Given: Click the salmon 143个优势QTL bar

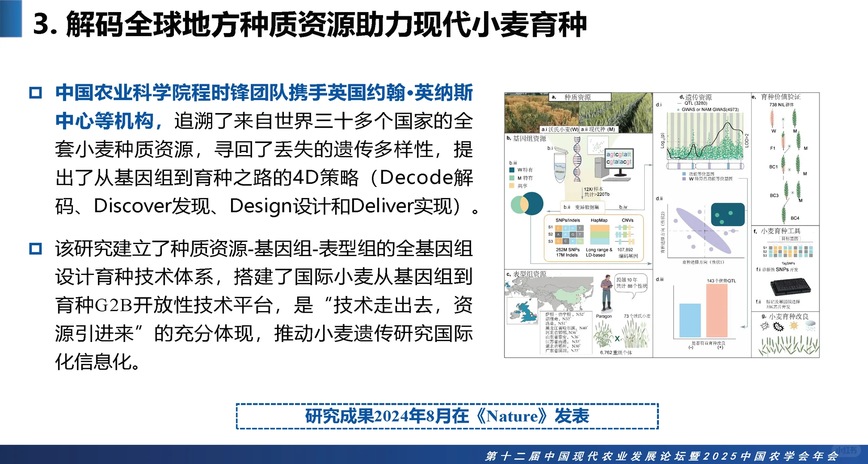Looking at the screenshot, I should [x=717, y=311].
